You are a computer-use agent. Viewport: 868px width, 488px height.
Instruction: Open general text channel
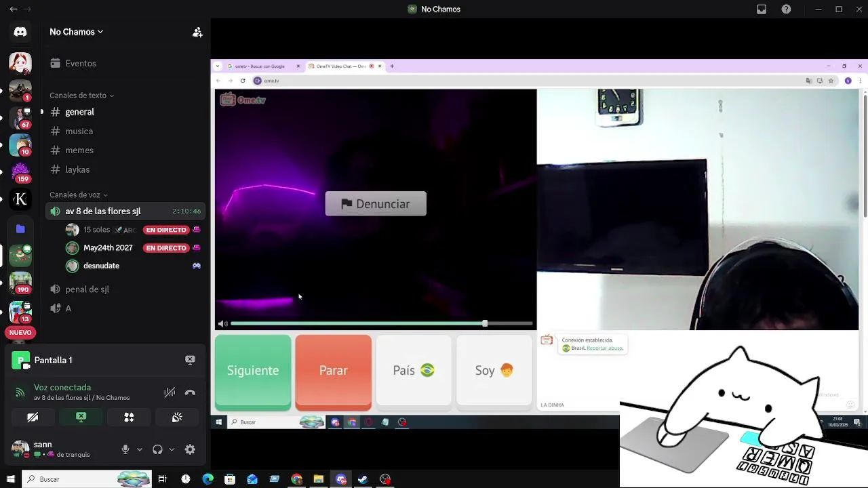pos(125,112)
